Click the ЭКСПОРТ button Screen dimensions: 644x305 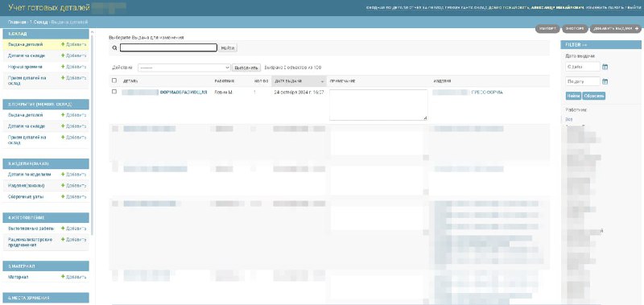574,29
